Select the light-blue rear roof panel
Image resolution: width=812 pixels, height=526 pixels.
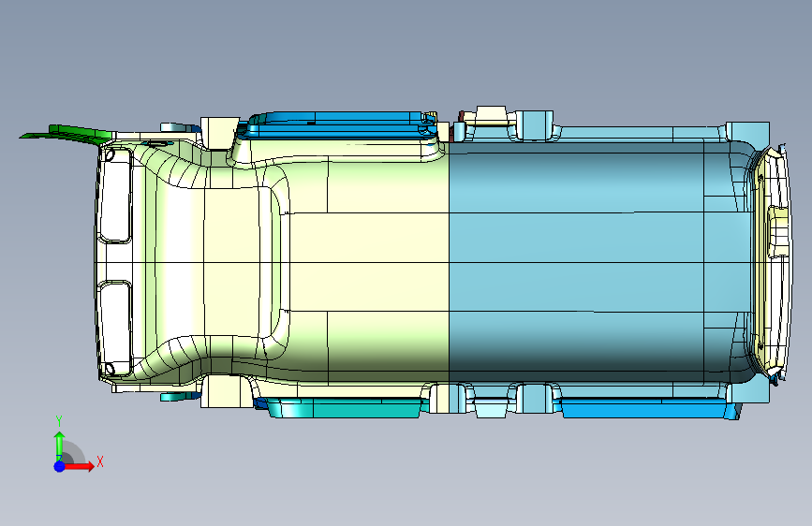point(600,261)
